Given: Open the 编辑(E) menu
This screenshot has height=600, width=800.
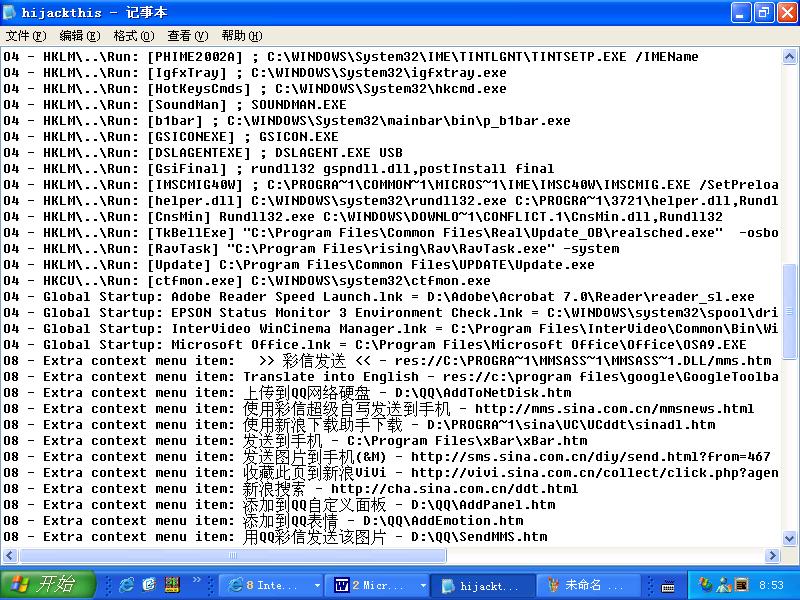Looking at the screenshot, I should 80,36.
